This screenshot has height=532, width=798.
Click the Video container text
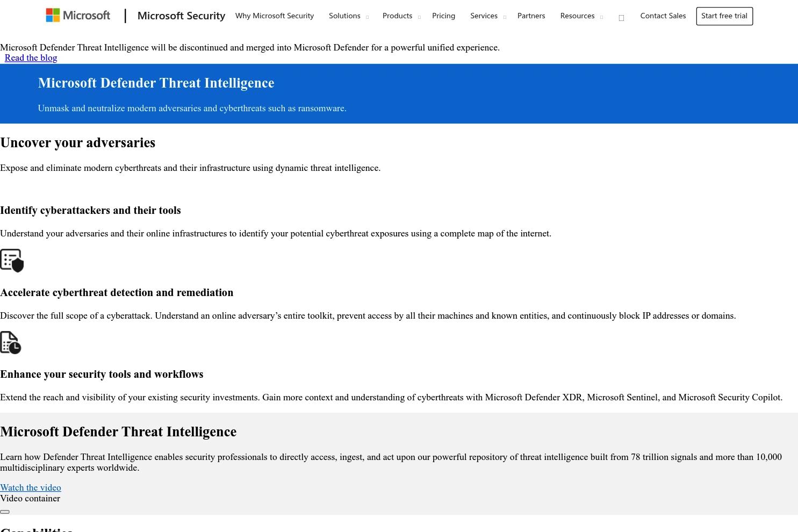pyautogui.click(x=30, y=499)
